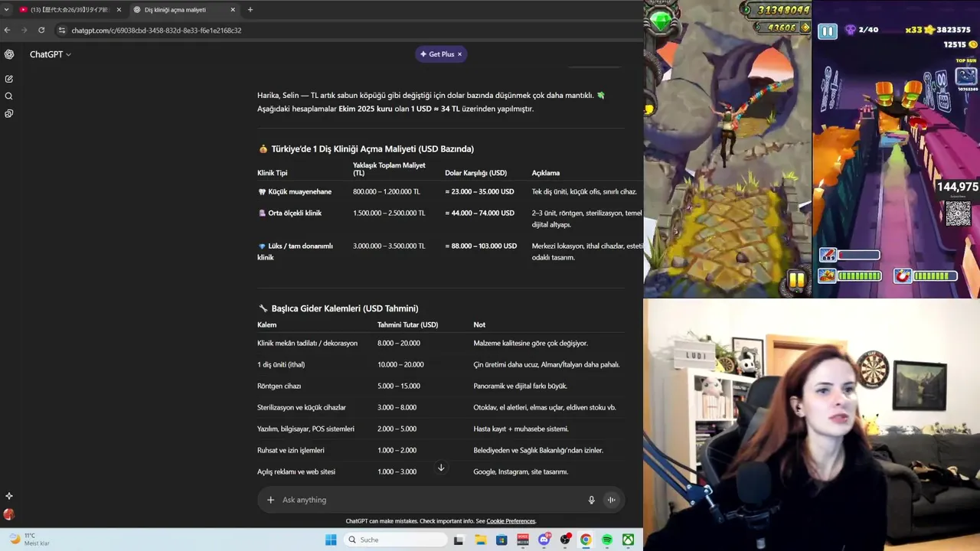The width and height of the screenshot is (980, 551).
Task: Open the weather widget on the taskbar
Action: [x=29, y=540]
